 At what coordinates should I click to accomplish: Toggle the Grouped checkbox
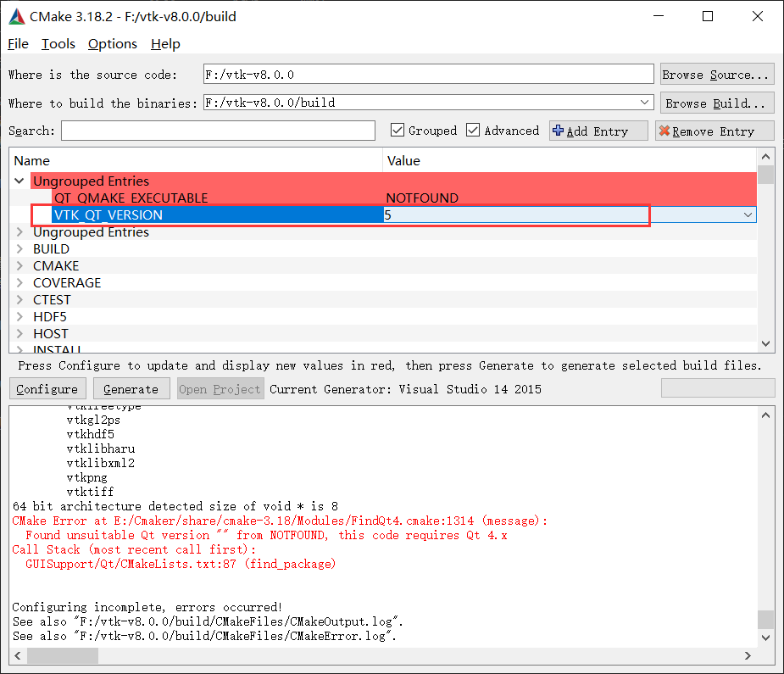(x=397, y=130)
